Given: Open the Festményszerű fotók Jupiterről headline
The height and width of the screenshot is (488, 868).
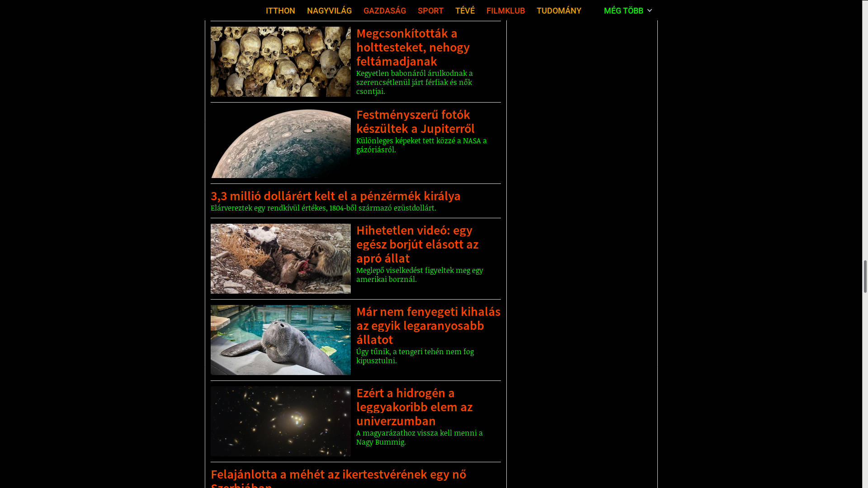Looking at the screenshot, I should pyautogui.click(x=415, y=121).
